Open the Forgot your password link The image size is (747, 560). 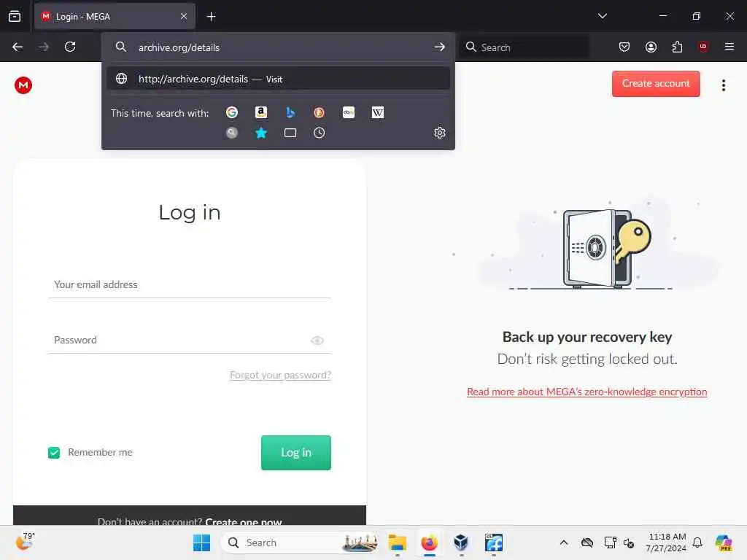[280, 376]
